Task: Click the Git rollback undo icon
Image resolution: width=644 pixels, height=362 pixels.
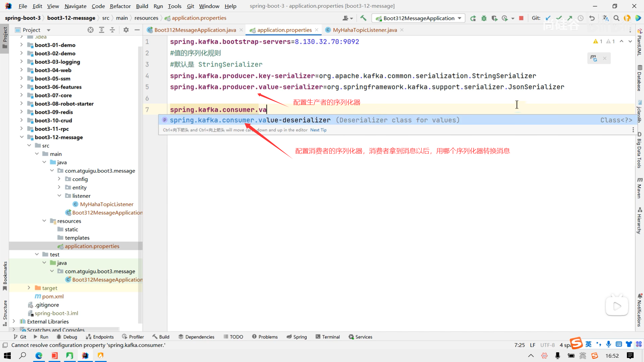Action: point(592,18)
